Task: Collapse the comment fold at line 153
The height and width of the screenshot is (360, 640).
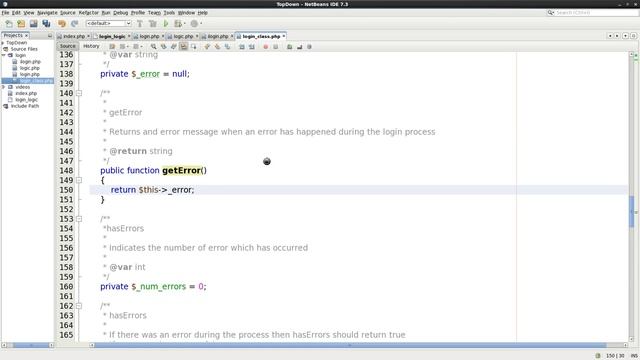Action: (x=79, y=219)
